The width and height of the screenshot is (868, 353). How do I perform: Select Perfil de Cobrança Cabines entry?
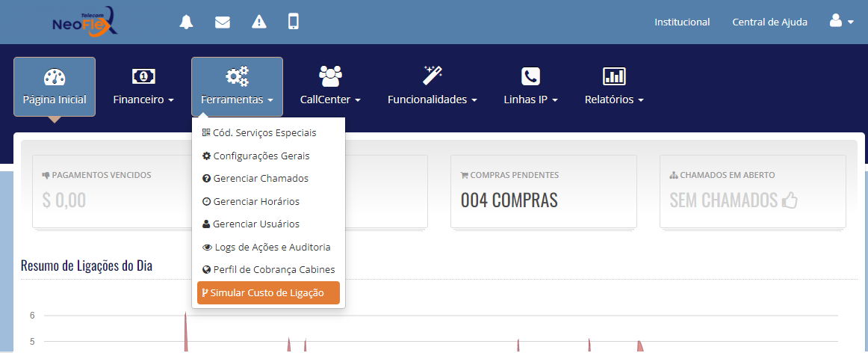[268, 270]
